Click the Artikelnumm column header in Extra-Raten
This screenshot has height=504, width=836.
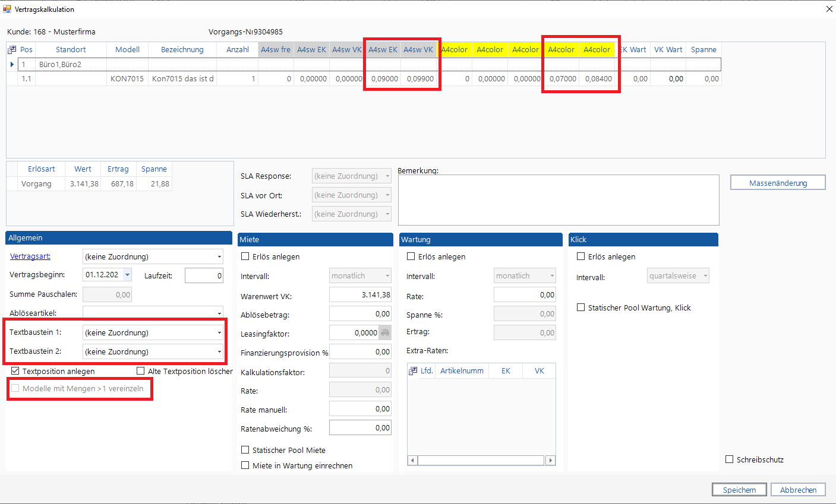coord(462,371)
